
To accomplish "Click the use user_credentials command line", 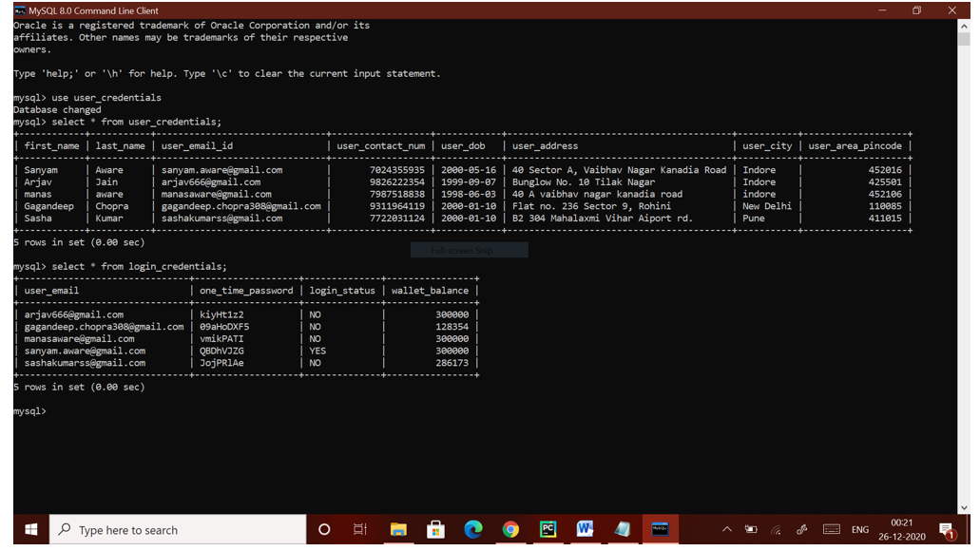I will click(106, 98).
